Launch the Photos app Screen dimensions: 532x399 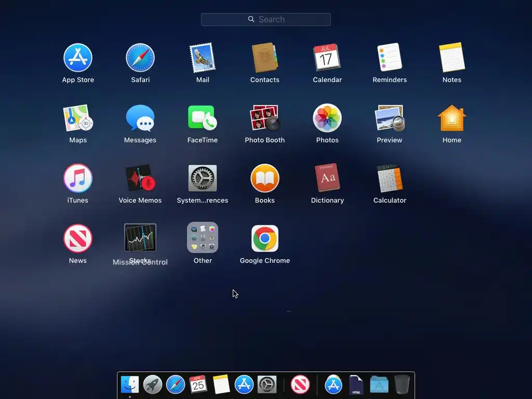(327, 118)
